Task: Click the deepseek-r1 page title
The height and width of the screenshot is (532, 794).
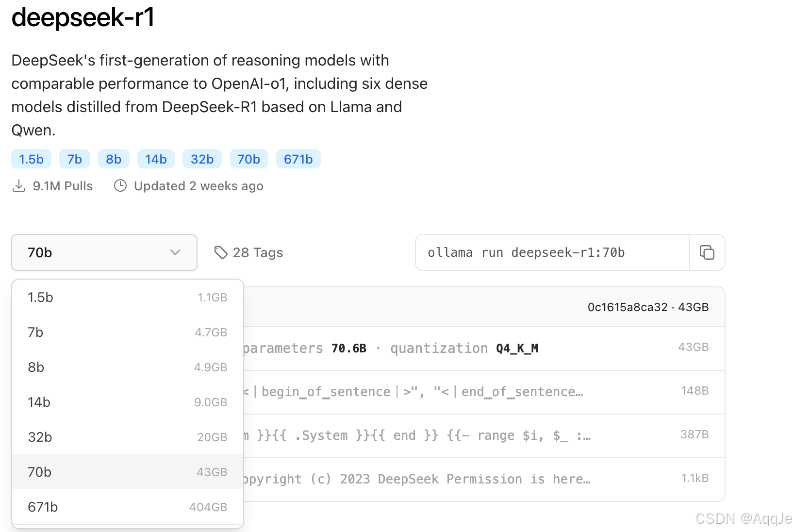Action: 83,17
